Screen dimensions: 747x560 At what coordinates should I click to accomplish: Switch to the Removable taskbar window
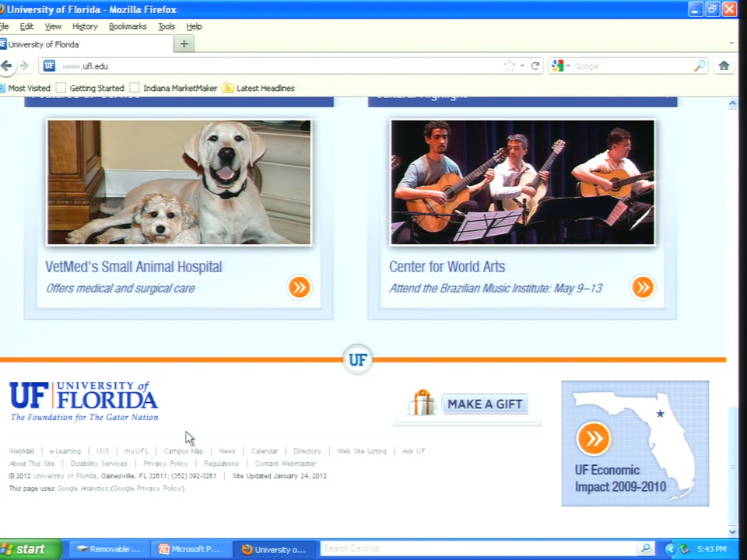(x=110, y=549)
